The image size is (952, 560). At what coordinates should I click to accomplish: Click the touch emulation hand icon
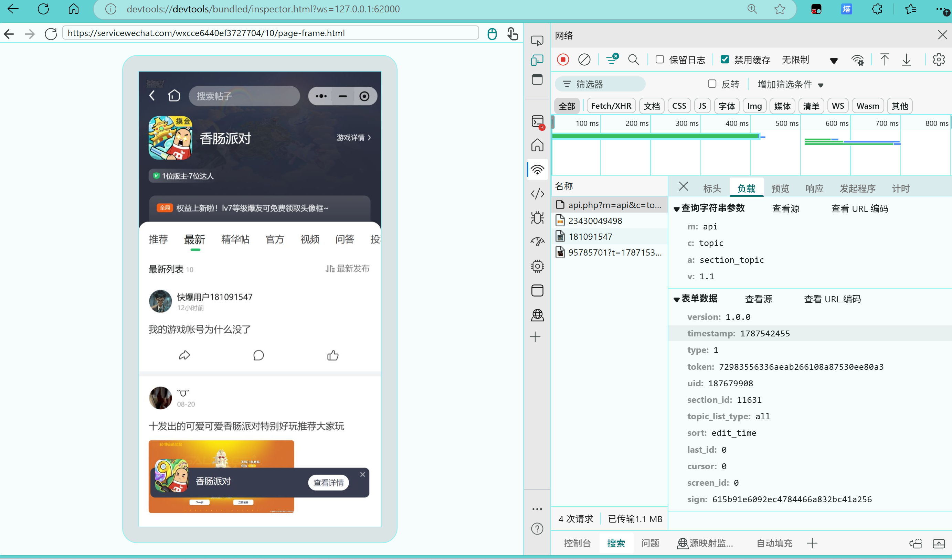[x=512, y=34]
